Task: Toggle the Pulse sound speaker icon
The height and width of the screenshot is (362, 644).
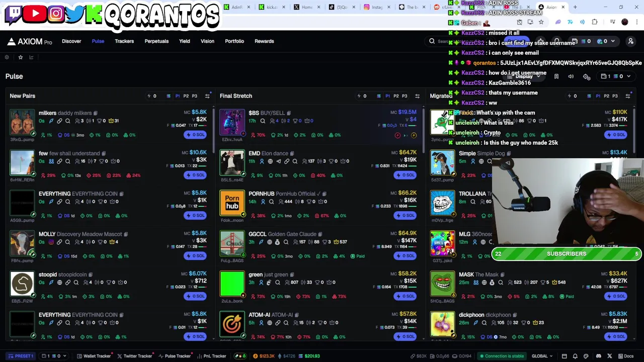Action: (x=571, y=76)
